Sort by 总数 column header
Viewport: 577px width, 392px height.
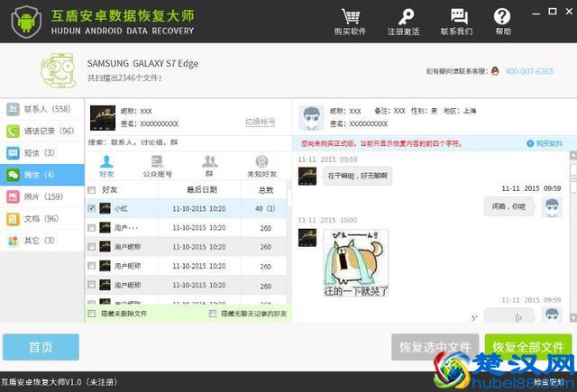click(x=266, y=190)
